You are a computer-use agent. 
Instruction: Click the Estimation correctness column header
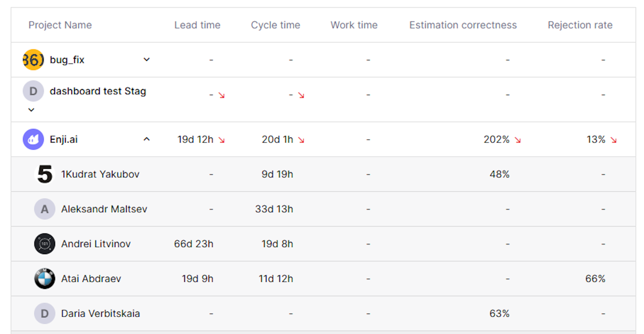coord(463,25)
